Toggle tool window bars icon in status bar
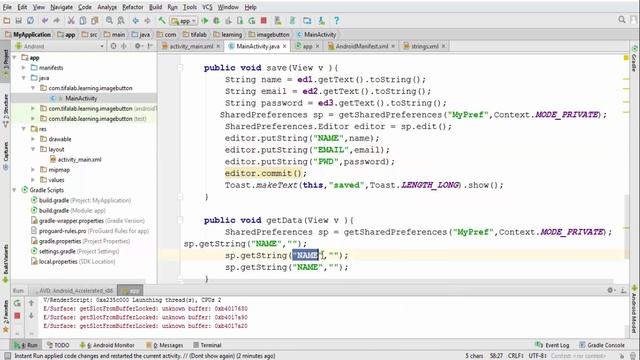 pos(7,356)
